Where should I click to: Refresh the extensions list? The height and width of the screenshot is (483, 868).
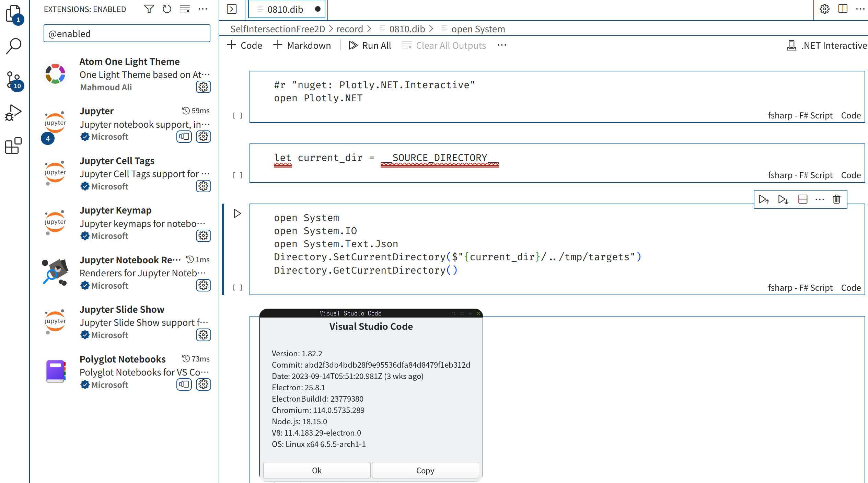tap(167, 9)
